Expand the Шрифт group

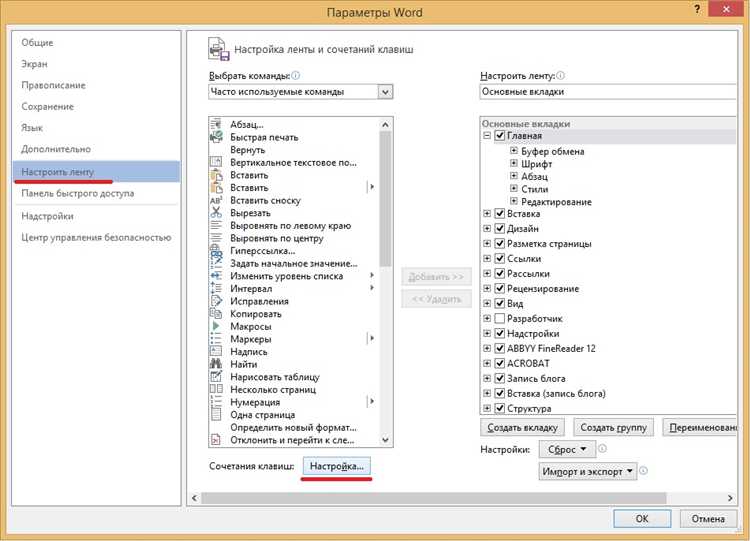[514, 163]
